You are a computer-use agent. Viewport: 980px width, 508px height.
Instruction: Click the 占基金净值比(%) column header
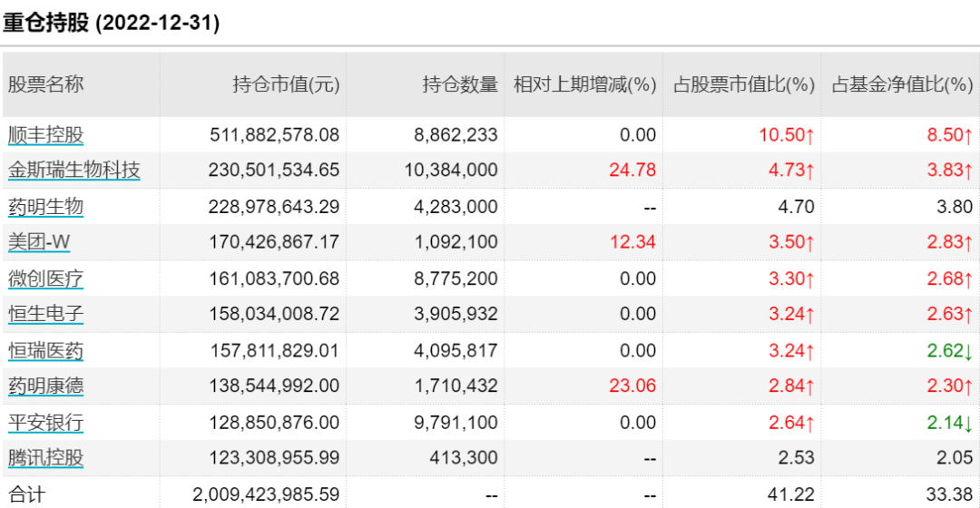[x=903, y=83]
